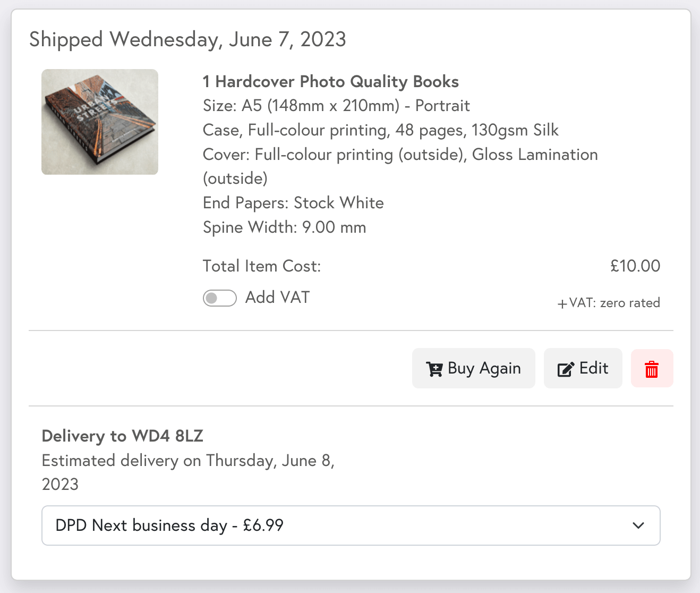Click the Spine Width 9.00 mm line
The height and width of the screenshot is (593, 700).
pyautogui.click(x=284, y=227)
